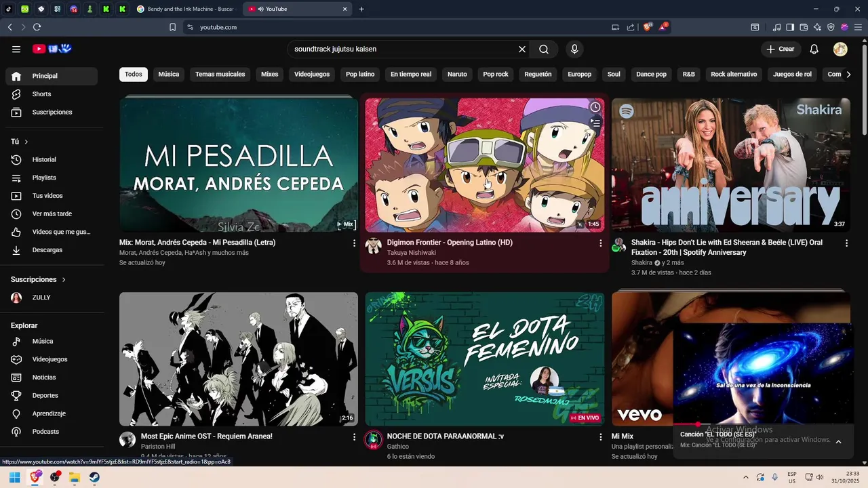Open the ZULLY channel subscription
Screen dimensions: 868x488
pos(52,298)
